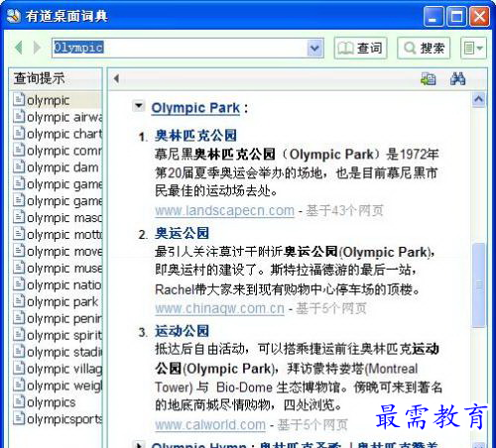
Task: Click the scrollbar up arrow
Action: (479, 99)
